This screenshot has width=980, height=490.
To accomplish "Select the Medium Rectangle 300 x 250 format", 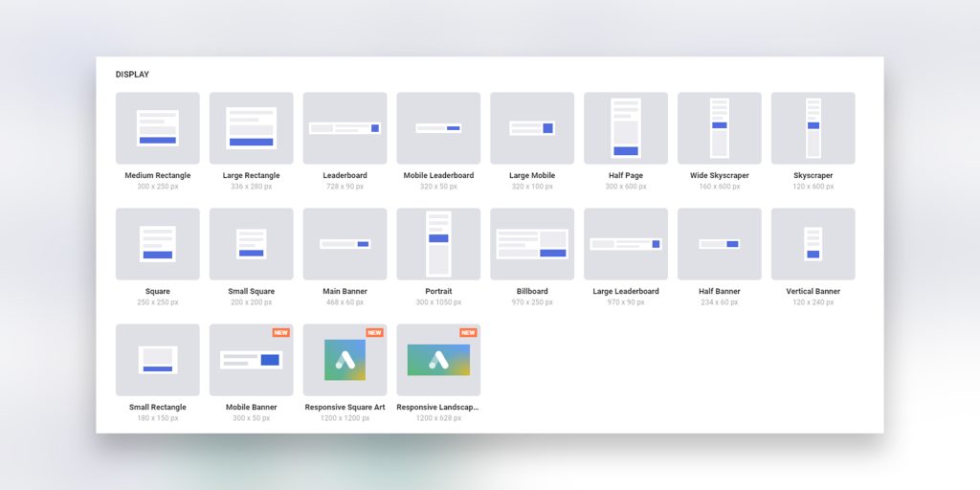I will pyautogui.click(x=158, y=128).
